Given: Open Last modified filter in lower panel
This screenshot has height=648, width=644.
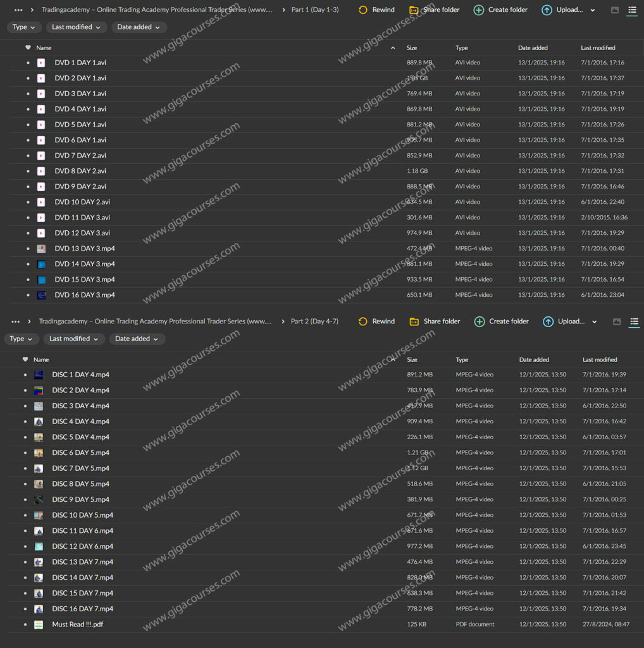Looking at the screenshot, I should click(x=73, y=339).
